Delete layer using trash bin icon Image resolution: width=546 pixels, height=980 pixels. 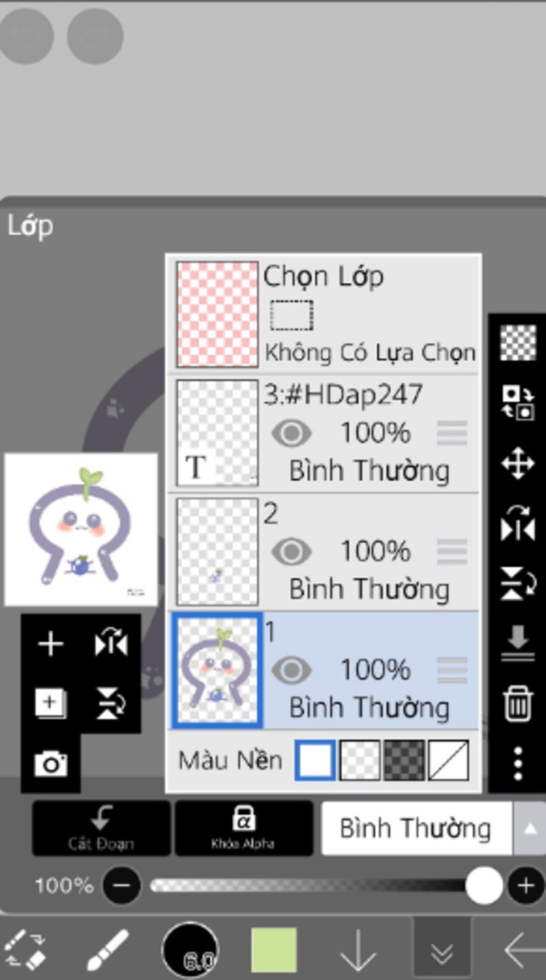tap(518, 704)
